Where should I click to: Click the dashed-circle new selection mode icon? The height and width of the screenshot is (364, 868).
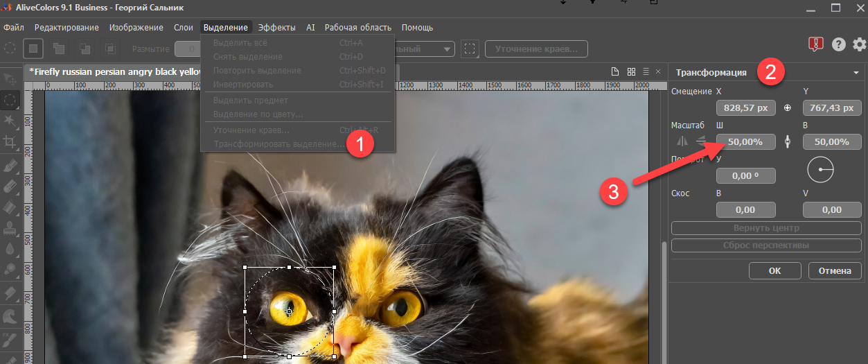(10, 49)
